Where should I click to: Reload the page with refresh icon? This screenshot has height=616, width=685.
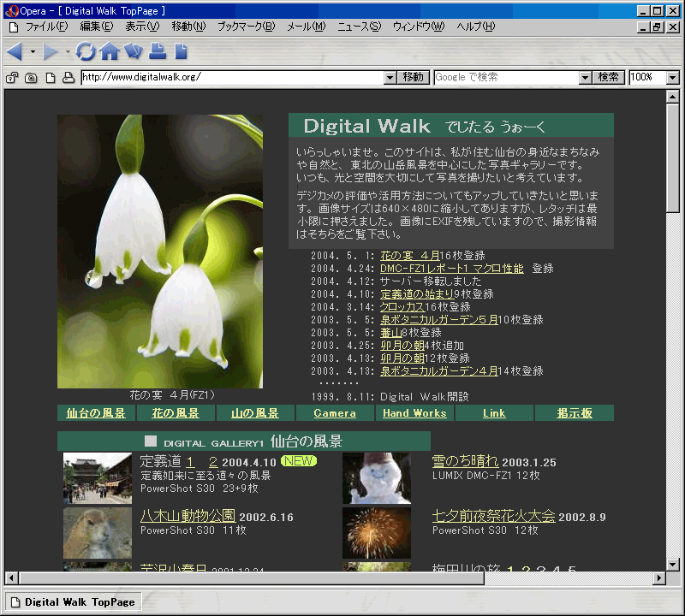(x=86, y=51)
